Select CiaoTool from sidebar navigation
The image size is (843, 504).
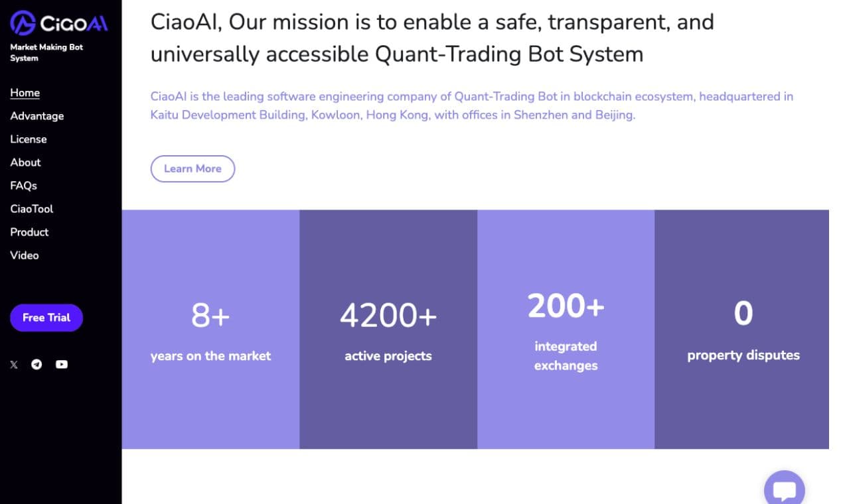[x=31, y=209]
